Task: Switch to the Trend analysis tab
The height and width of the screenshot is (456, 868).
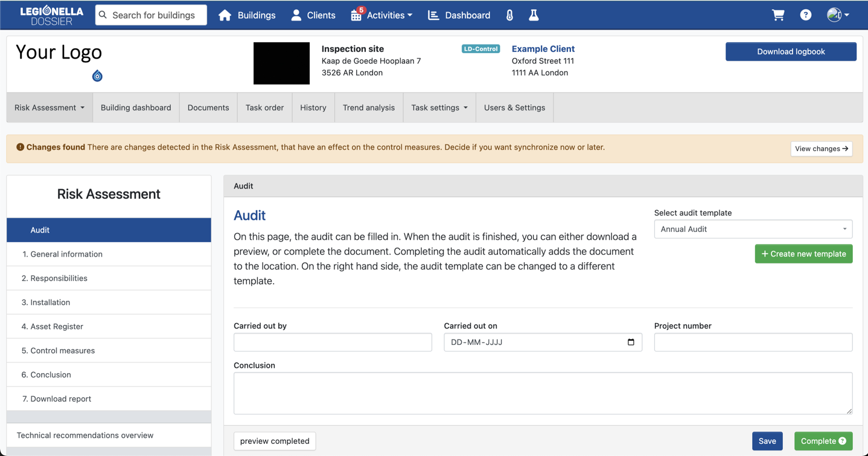Action: click(368, 108)
